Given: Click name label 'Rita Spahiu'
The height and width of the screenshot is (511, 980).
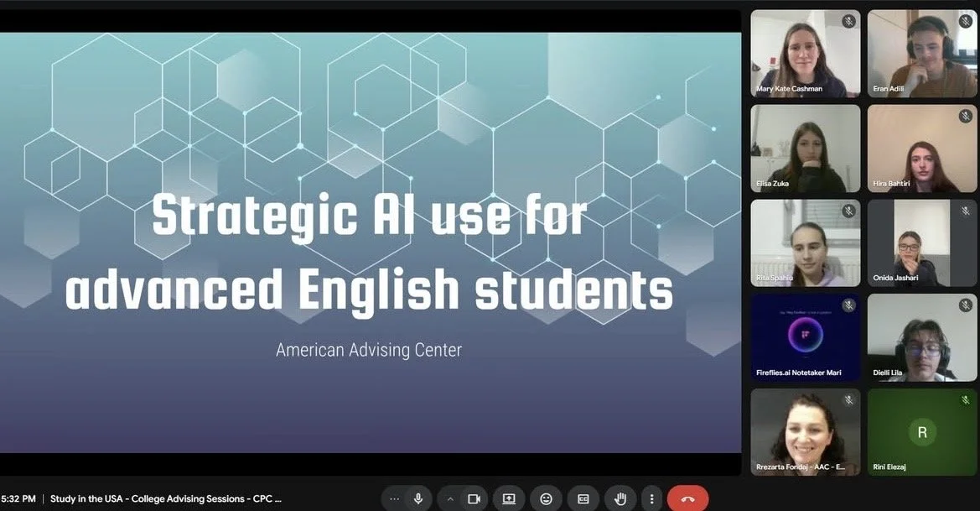Looking at the screenshot, I should (x=774, y=279).
